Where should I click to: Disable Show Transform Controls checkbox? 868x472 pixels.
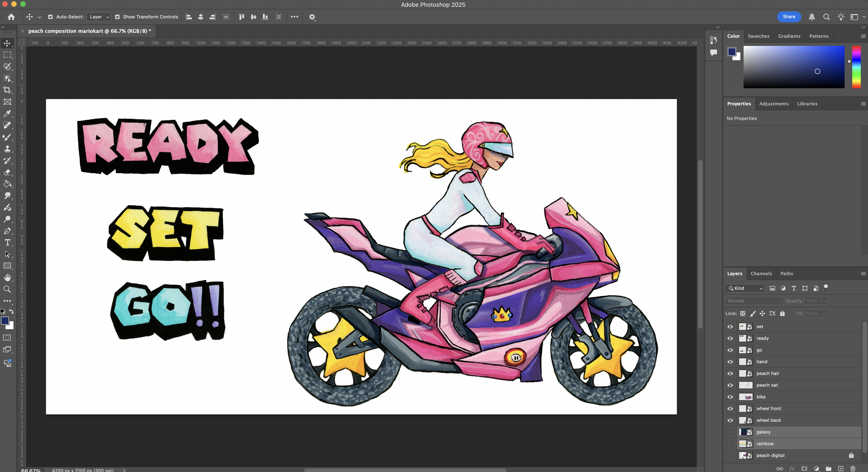(x=117, y=17)
